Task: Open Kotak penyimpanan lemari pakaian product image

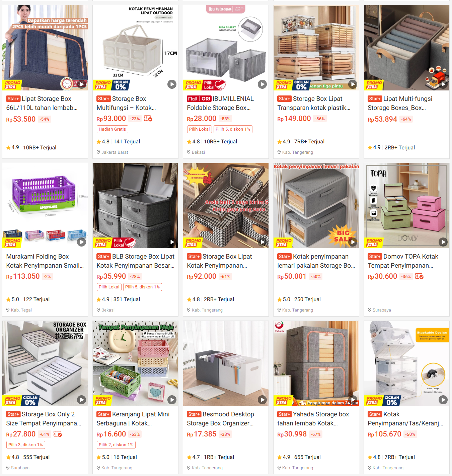Action: [x=316, y=206]
